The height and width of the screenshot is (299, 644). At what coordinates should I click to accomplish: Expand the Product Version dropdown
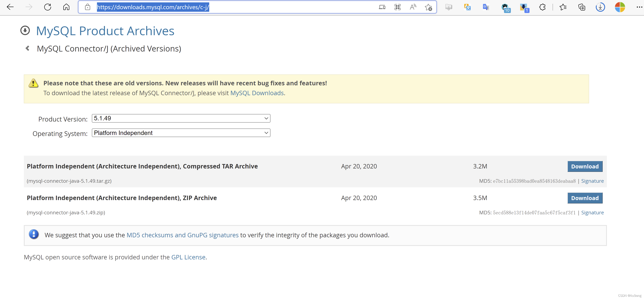pyautogui.click(x=181, y=118)
